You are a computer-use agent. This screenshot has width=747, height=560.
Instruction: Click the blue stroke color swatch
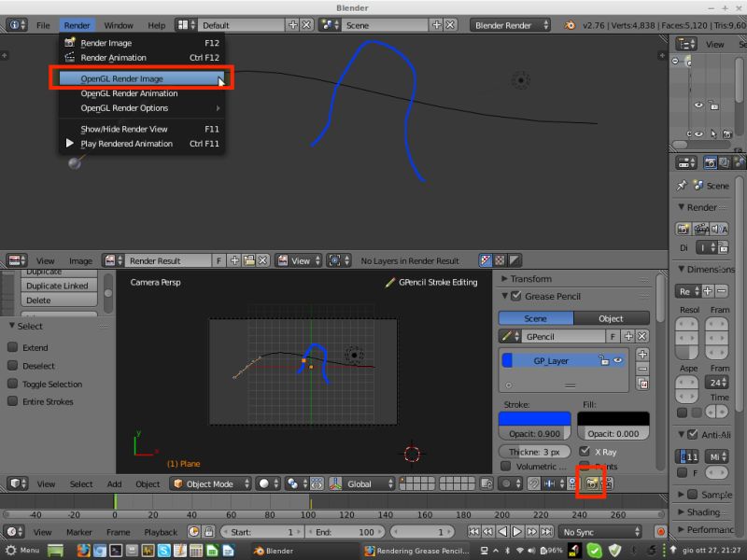click(x=535, y=418)
